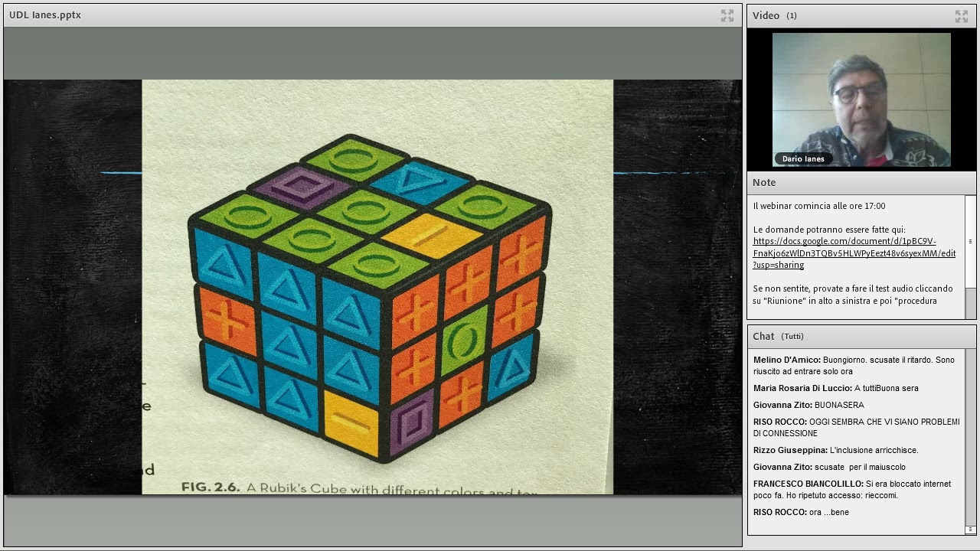Click Giovanna Zito's BUONASERA message
The height and width of the screenshot is (551, 980).
808,405
